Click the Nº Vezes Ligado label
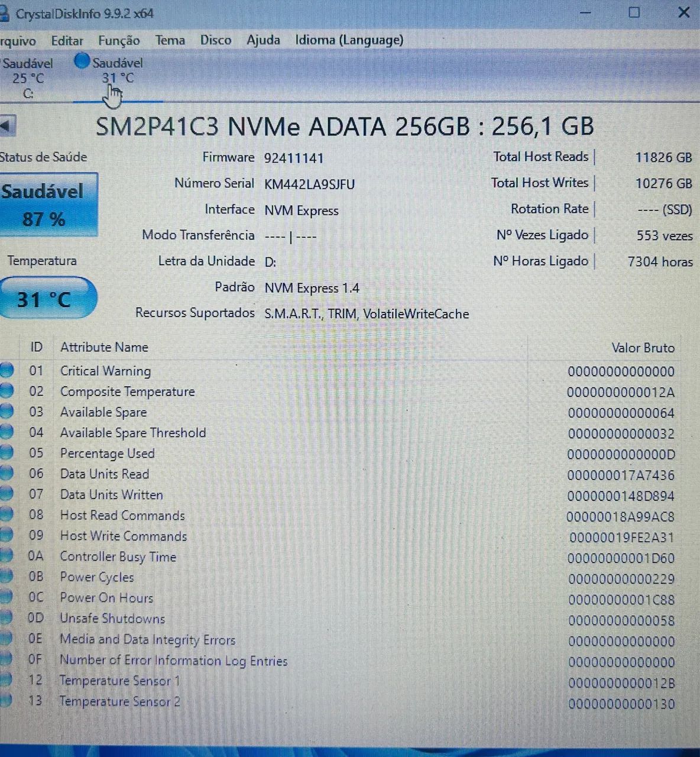The height and width of the screenshot is (757, 700). point(542,235)
